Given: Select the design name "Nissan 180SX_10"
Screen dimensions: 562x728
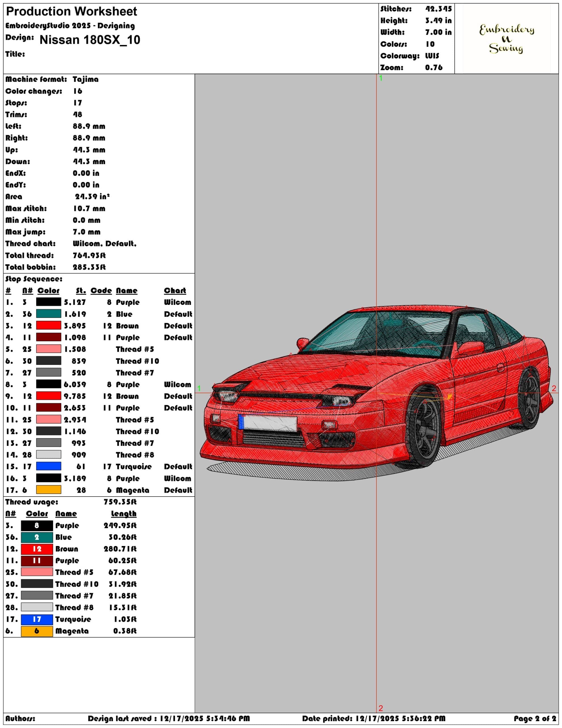Looking at the screenshot, I should coord(90,40).
